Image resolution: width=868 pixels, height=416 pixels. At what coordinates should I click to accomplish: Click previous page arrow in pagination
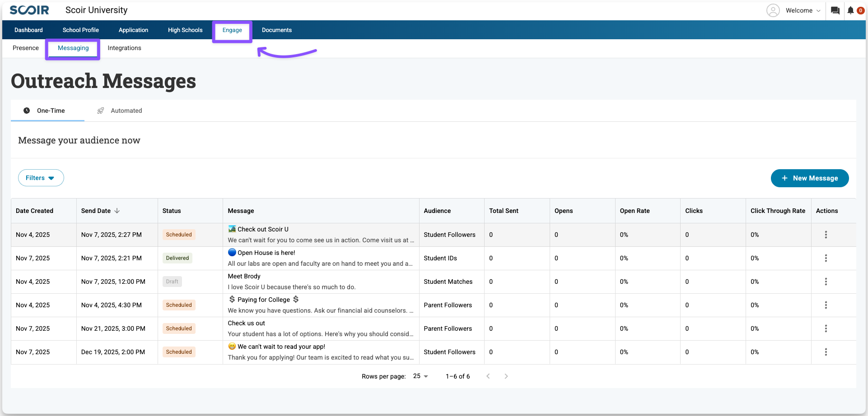click(x=488, y=376)
